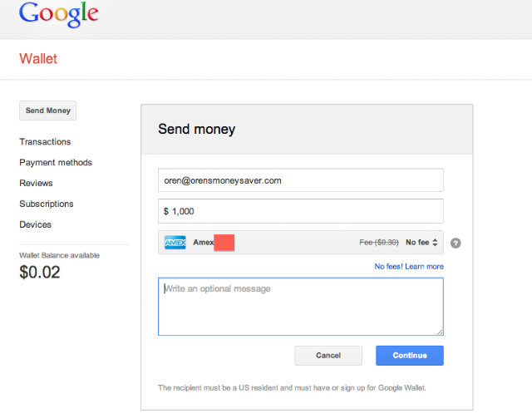
Task: Click the optional message text area
Action: [301, 307]
